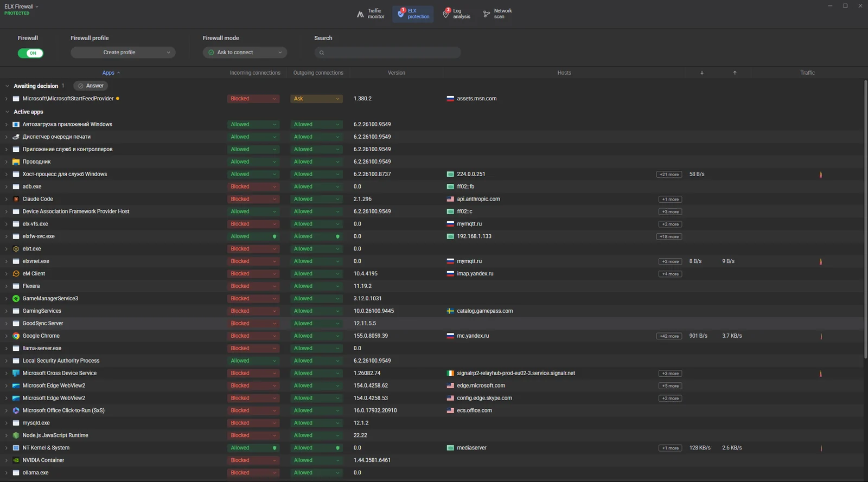Open incoming Blocked dropdown for MicrosoftStartFeedProvider

tap(253, 99)
